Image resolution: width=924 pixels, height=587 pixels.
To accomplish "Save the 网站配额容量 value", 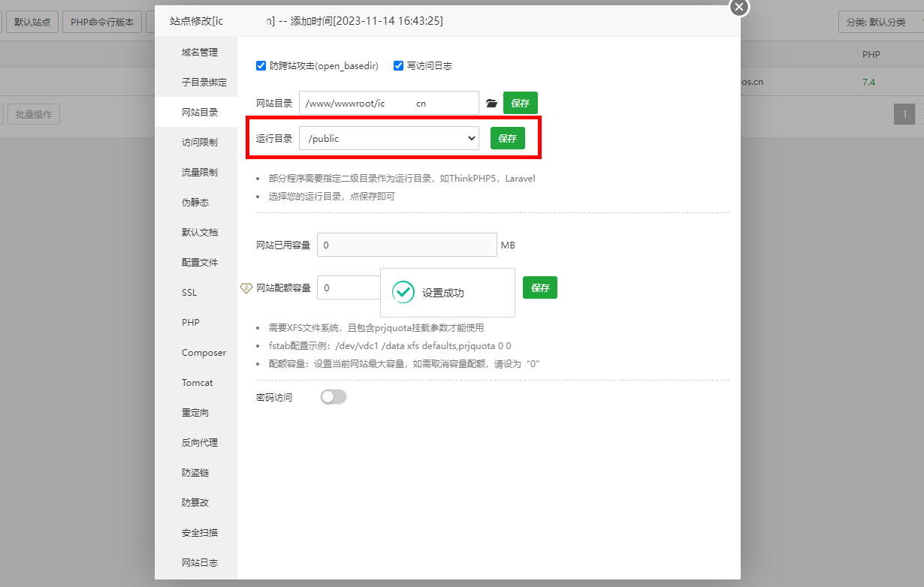I will (x=539, y=288).
